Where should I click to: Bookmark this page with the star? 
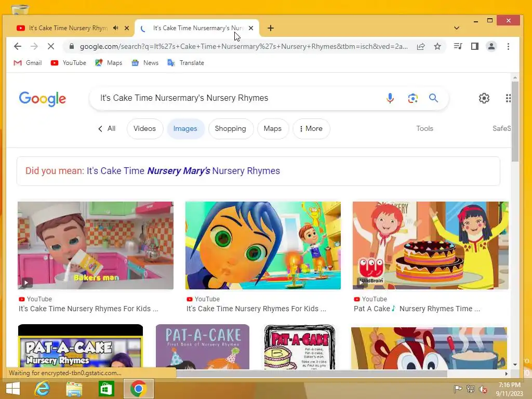coord(437,46)
